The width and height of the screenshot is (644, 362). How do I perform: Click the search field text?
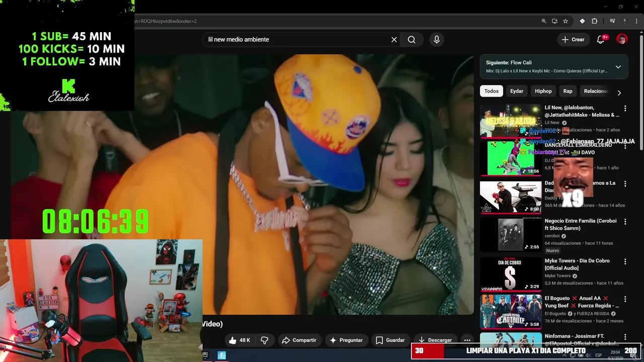coord(238,40)
